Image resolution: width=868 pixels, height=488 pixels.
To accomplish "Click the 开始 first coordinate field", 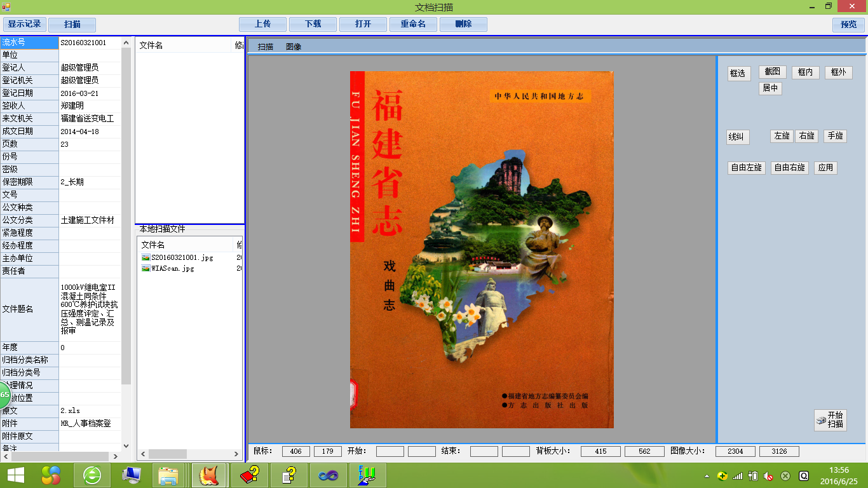I will pos(390,451).
